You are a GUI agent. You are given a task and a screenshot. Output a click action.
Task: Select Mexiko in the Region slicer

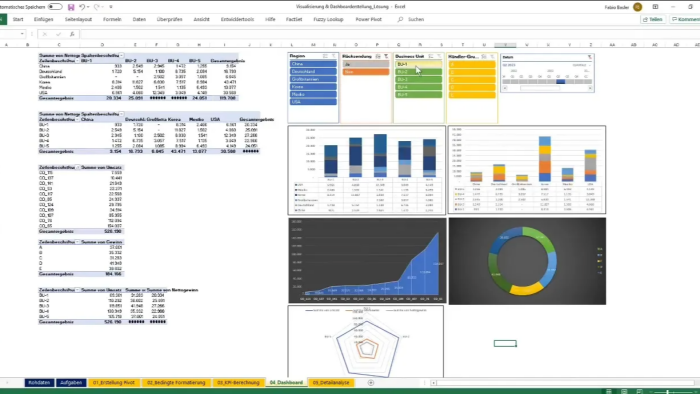click(313, 94)
